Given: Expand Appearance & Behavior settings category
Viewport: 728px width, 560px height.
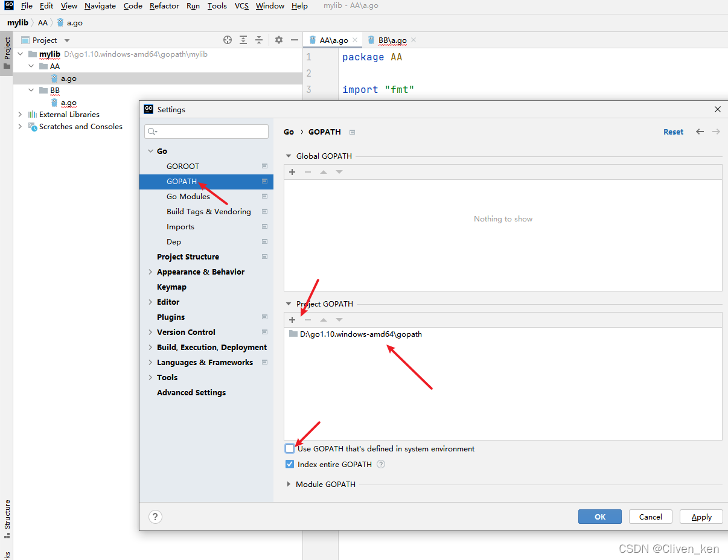Looking at the screenshot, I should click(x=150, y=272).
